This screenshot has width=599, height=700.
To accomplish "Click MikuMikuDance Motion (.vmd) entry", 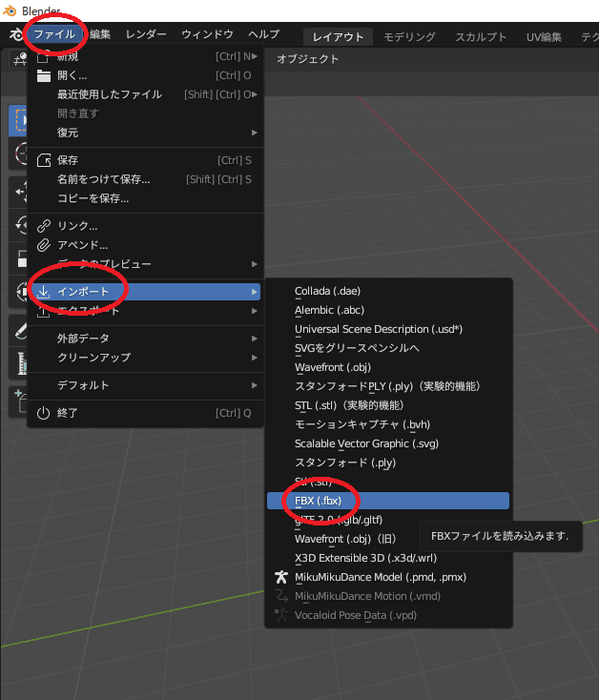I will pyautogui.click(x=388, y=596).
